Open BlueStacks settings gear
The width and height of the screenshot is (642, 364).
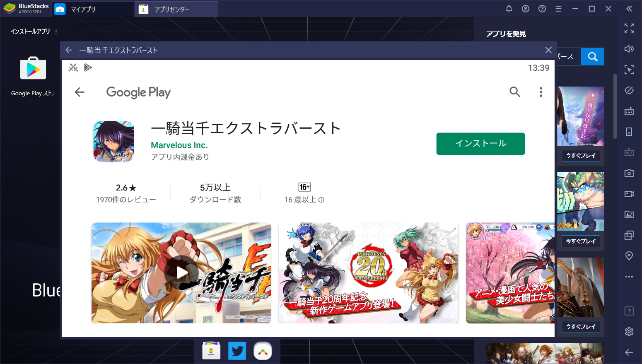coord(629,332)
